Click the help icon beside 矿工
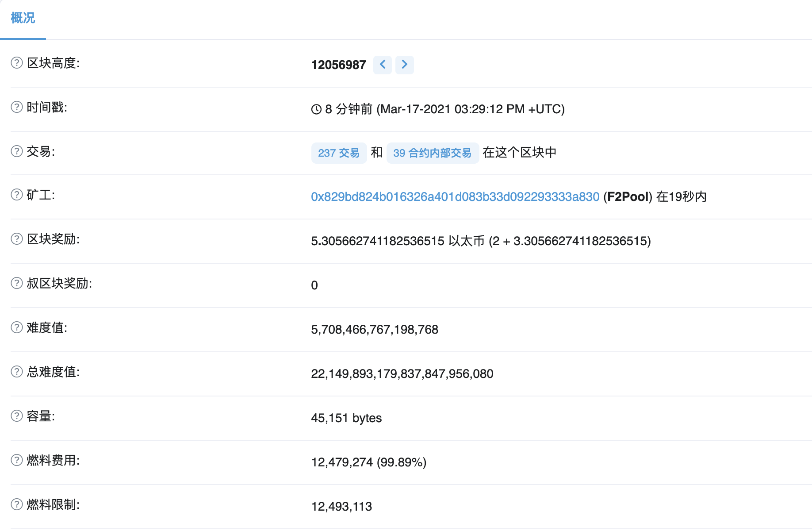The image size is (812, 531). pos(17,195)
